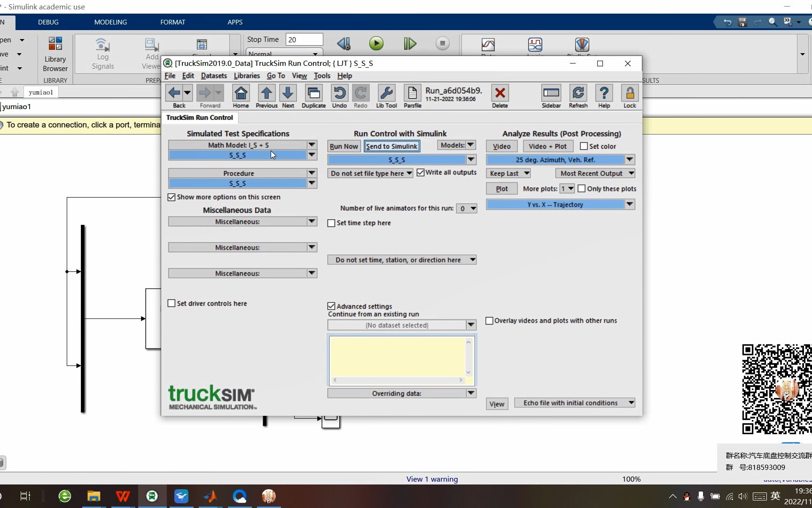The width and height of the screenshot is (812, 508).
Task: Click horizontal scrollbar of yellow notes area
Action: 398,380
